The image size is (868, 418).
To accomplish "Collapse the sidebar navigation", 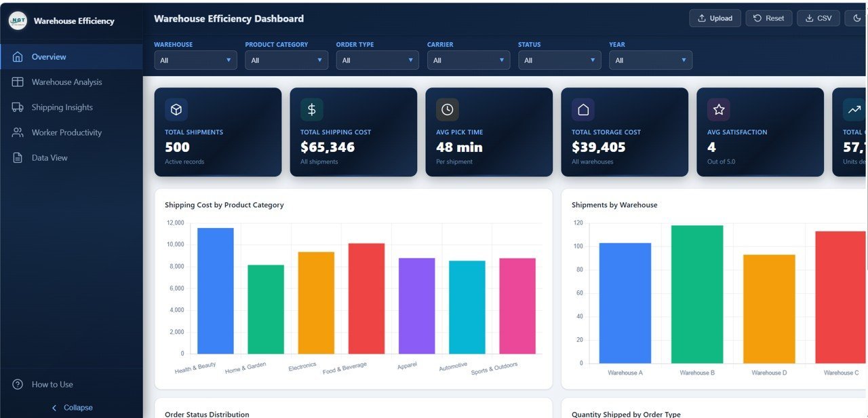I will [x=72, y=408].
